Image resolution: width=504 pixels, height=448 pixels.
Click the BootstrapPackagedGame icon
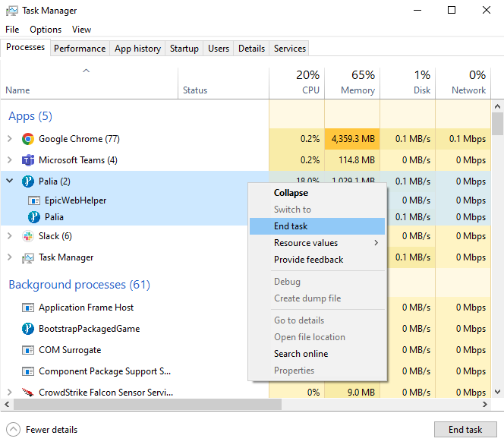tap(28, 329)
